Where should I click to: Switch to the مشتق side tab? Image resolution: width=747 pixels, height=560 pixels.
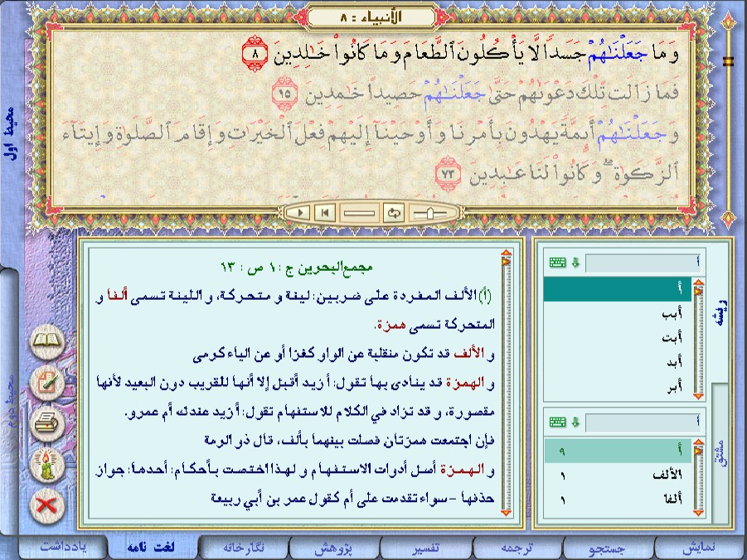[720, 452]
